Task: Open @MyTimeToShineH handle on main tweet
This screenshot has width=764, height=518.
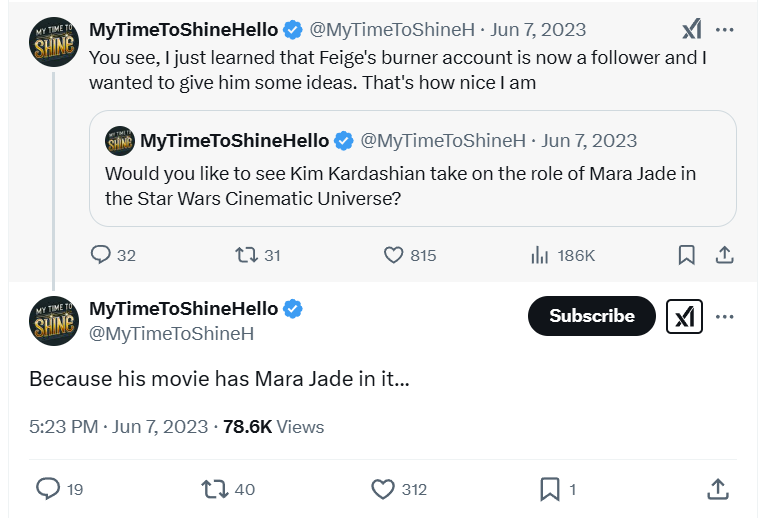Action: (171, 334)
